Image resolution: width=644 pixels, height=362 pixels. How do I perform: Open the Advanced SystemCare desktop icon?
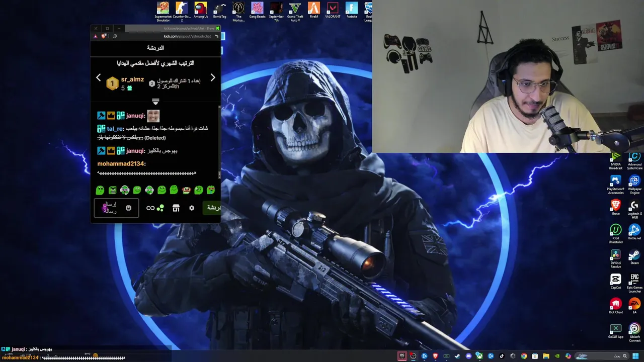pyautogui.click(x=634, y=161)
